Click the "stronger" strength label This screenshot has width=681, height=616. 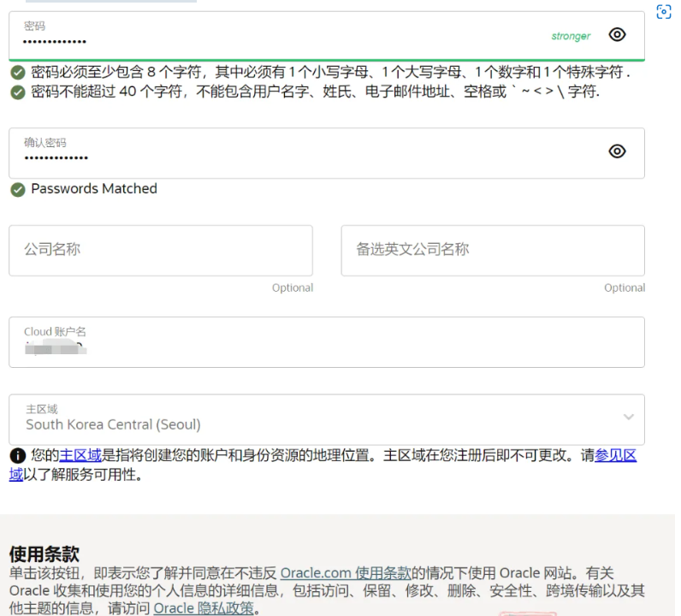pos(571,36)
